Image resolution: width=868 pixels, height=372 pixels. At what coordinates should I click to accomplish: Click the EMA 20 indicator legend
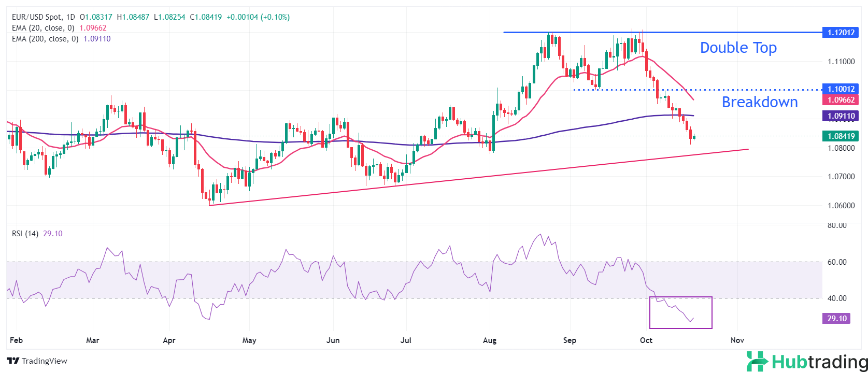pos(43,28)
